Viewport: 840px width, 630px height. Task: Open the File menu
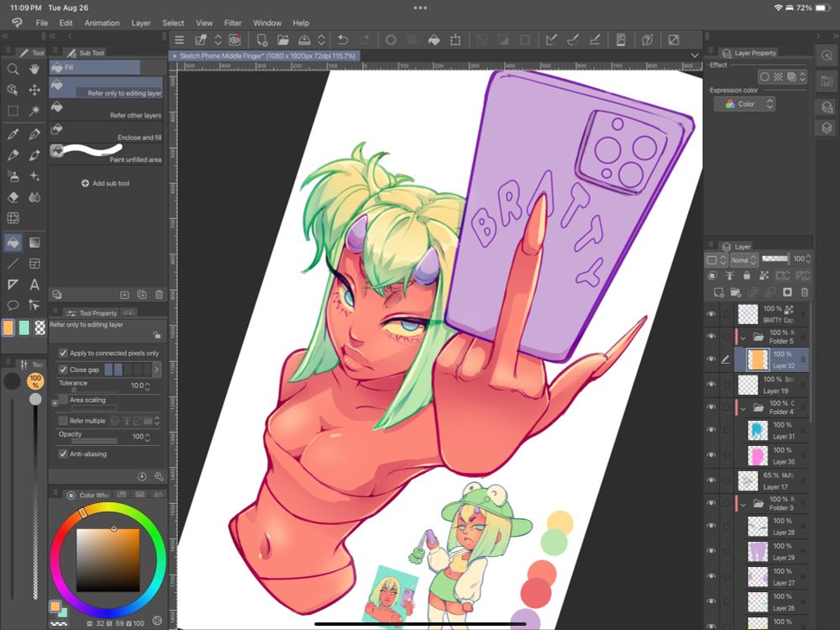[x=42, y=23]
